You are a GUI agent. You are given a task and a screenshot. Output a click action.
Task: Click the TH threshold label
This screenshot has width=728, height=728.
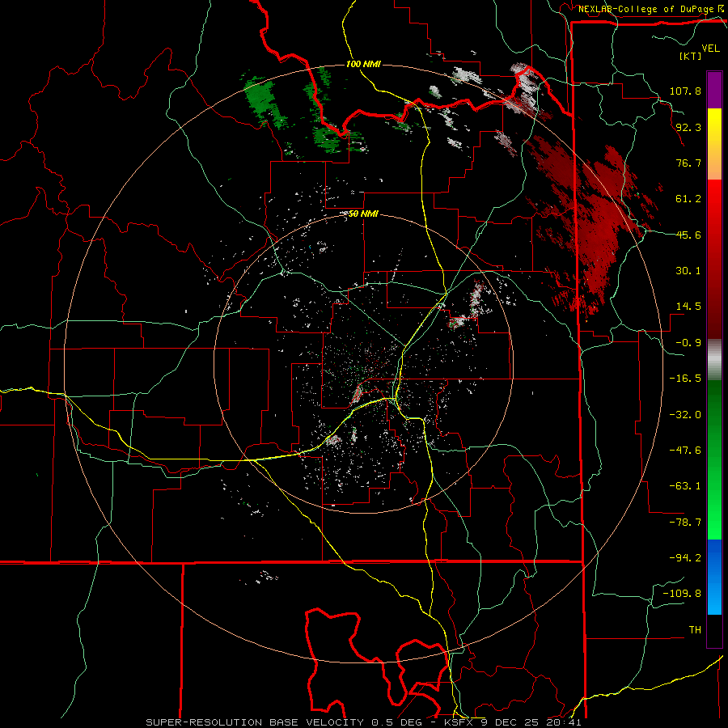[x=695, y=630]
